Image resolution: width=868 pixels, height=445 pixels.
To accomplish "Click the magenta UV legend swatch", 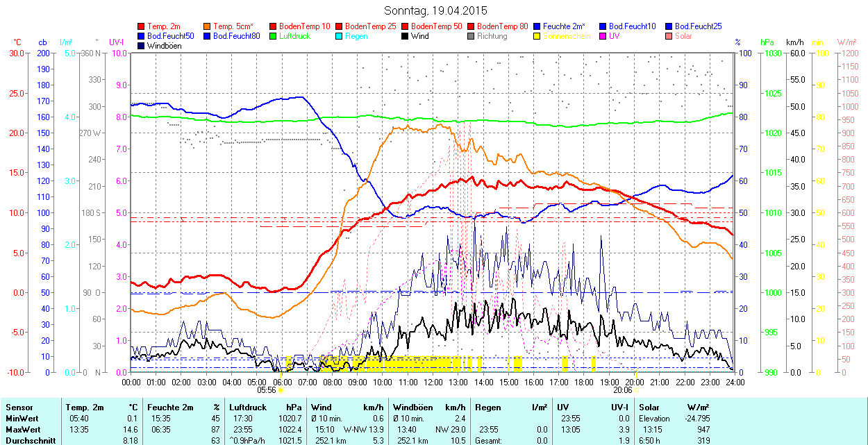I will point(603,36).
